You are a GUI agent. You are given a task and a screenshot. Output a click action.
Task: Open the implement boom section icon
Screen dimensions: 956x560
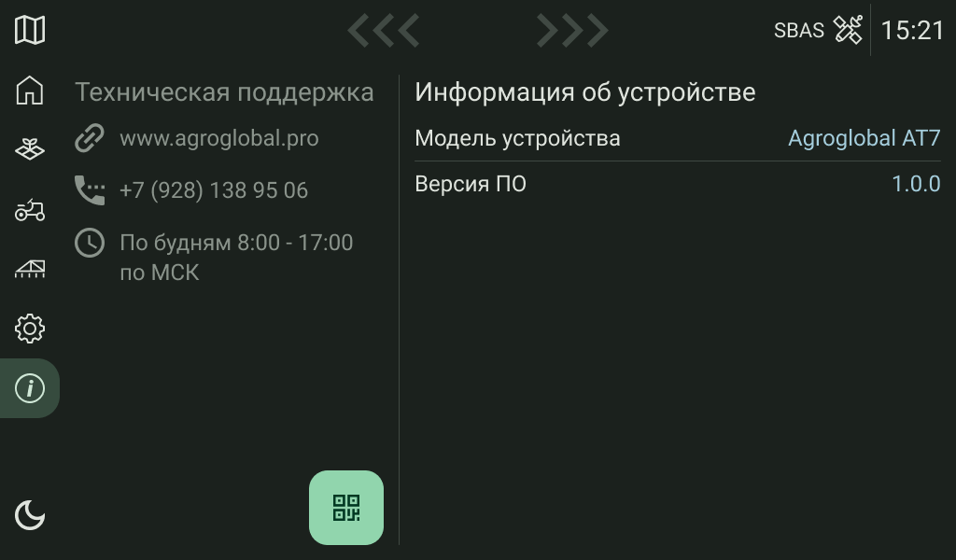tap(30, 269)
